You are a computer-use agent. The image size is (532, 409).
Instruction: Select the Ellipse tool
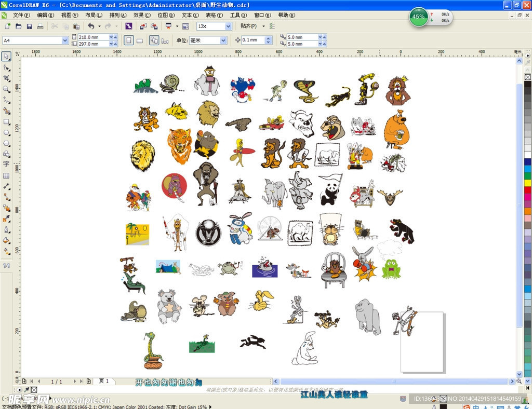click(x=6, y=132)
